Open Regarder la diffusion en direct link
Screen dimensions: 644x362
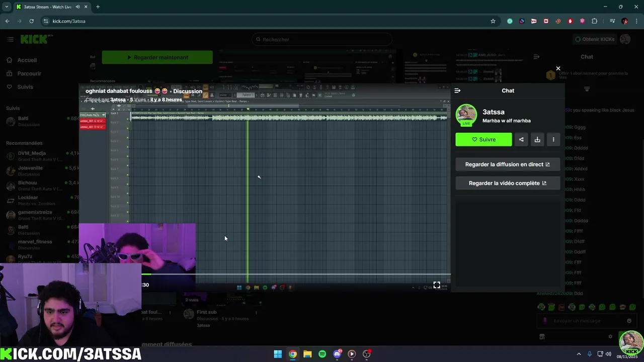pyautogui.click(x=508, y=164)
